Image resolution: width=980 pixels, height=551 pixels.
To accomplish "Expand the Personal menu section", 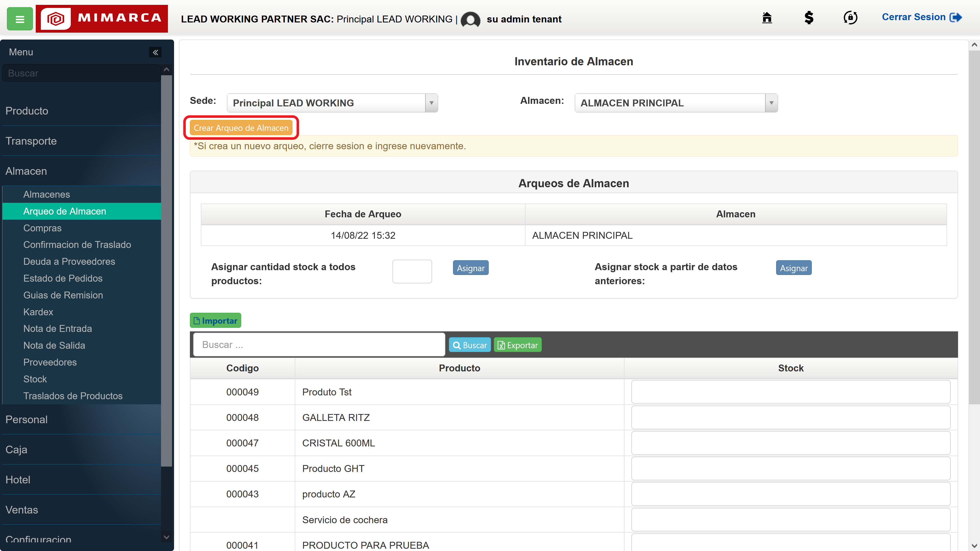I will (81, 419).
